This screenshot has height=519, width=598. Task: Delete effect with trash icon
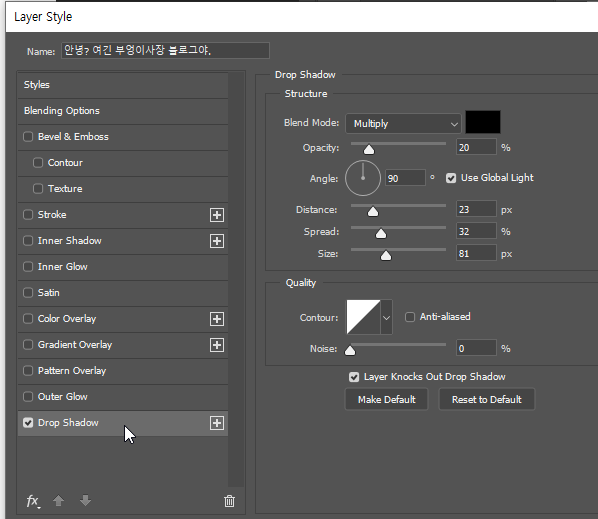coord(229,501)
